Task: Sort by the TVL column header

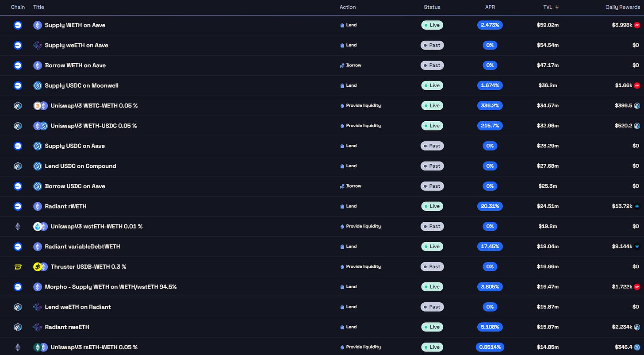Action: [551, 7]
